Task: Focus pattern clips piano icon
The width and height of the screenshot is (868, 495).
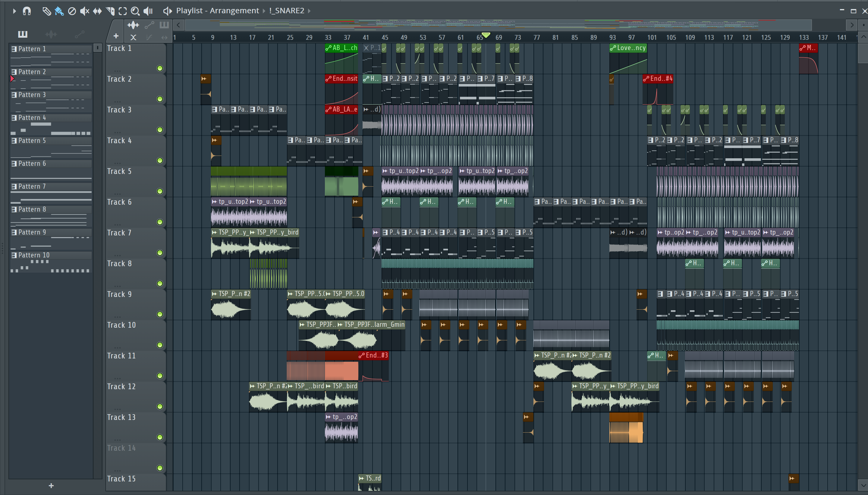Action: coord(164,25)
